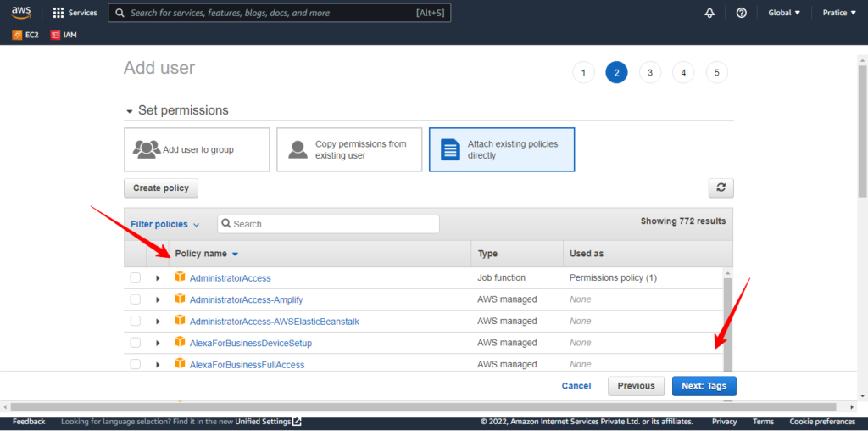Tick the AdministratorAccess-Amplify checkbox
The height and width of the screenshot is (431, 868).
(x=135, y=299)
